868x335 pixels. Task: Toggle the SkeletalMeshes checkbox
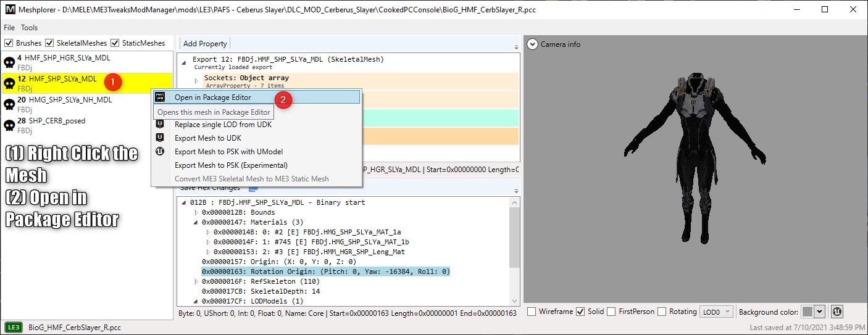pyautogui.click(x=49, y=43)
